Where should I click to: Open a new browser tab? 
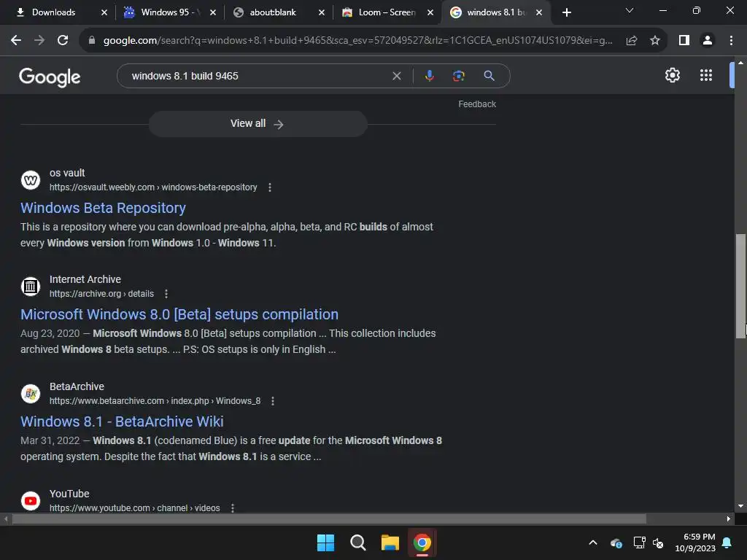(566, 12)
